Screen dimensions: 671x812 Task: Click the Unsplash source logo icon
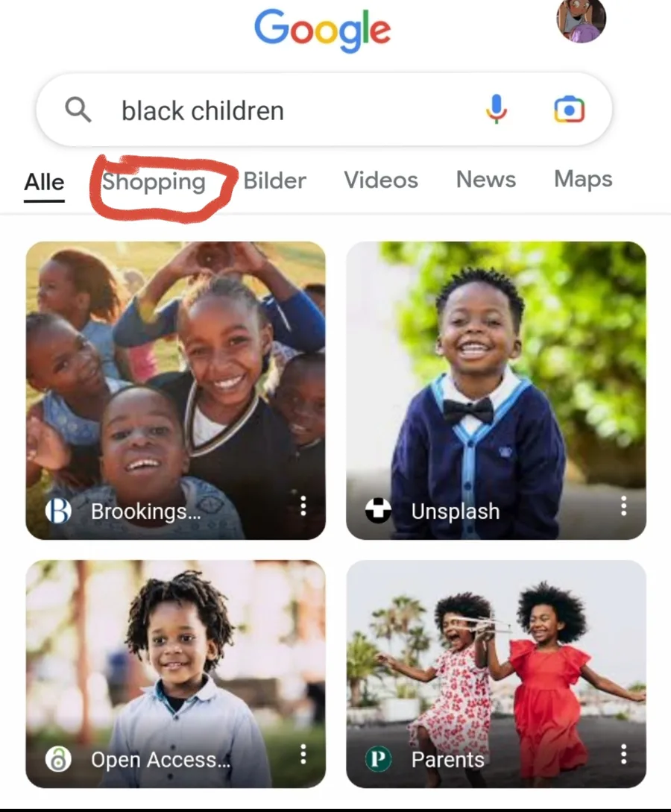[378, 511]
